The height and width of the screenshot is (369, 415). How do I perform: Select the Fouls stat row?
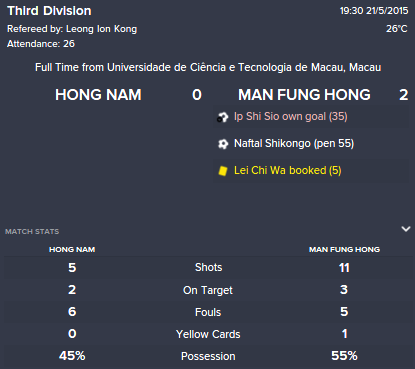[208, 312]
